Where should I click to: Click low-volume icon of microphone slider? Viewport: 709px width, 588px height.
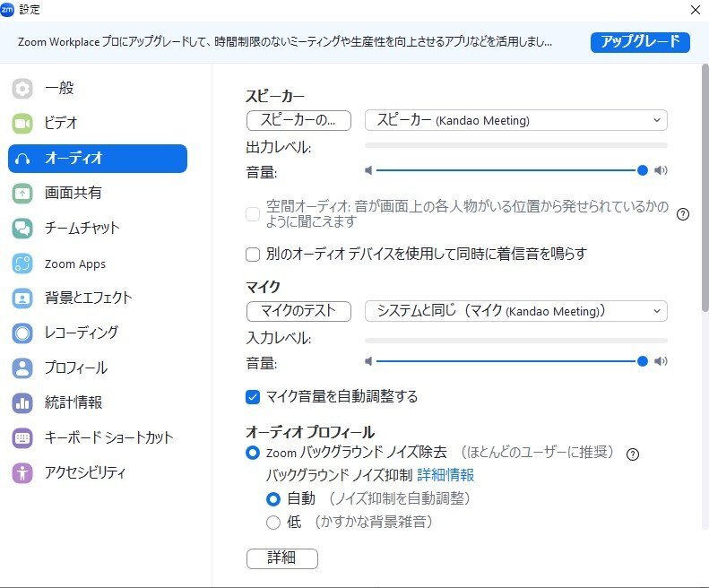(x=368, y=361)
